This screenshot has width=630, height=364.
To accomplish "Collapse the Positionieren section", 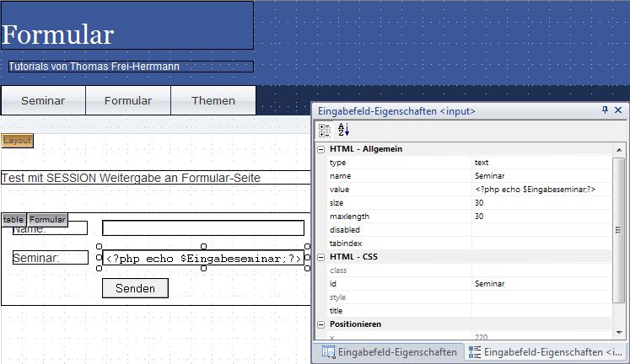I will coord(320,324).
